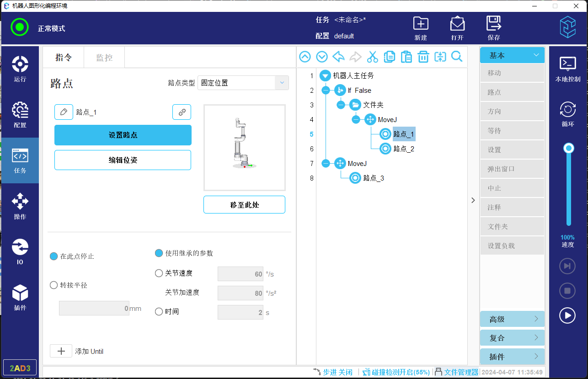The height and width of the screenshot is (379, 588).
Task: Expand the 高级 command category
Action: click(x=512, y=319)
